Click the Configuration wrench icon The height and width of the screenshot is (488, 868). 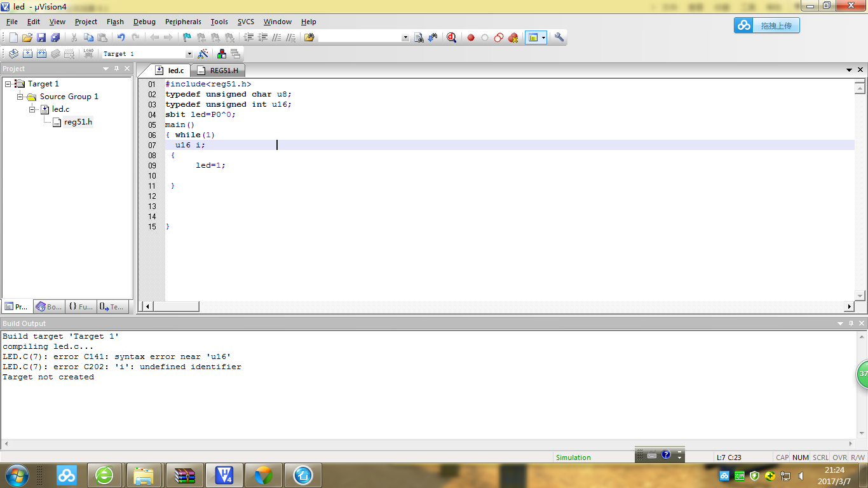(x=559, y=37)
